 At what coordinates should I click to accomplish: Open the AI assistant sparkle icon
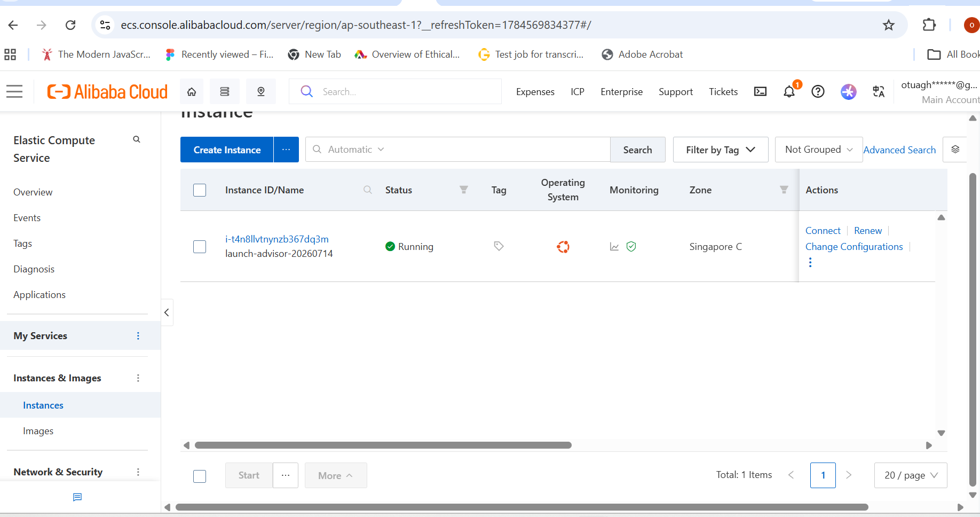click(848, 92)
